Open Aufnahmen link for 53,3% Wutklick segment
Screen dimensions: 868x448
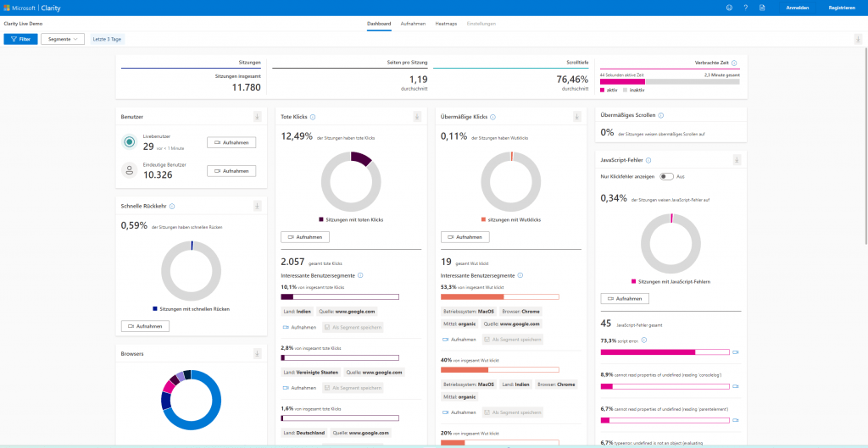pos(459,340)
